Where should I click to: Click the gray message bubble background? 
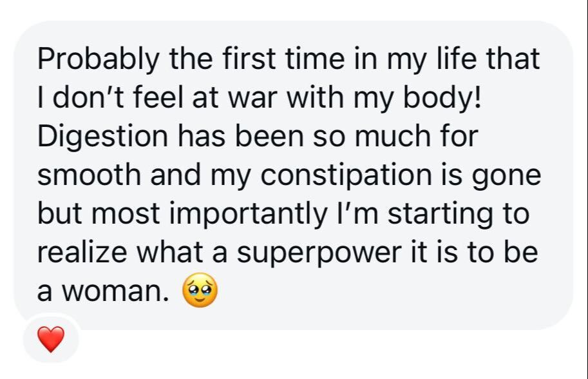click(x=386, y=296)
